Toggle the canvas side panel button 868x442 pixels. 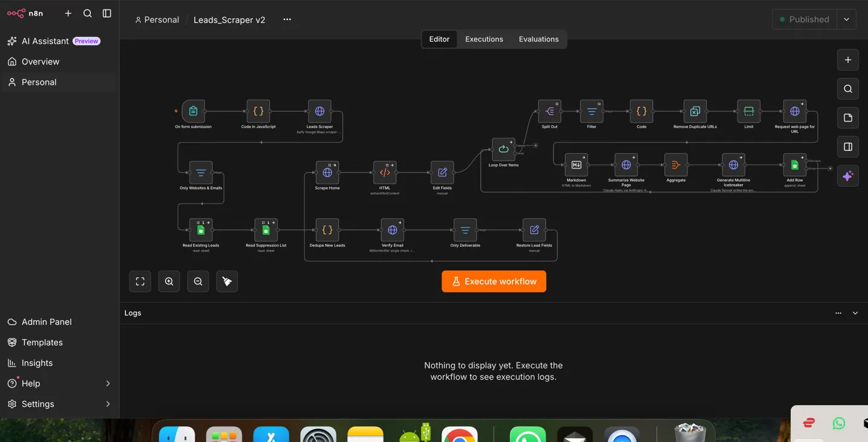tap(848, 147)
